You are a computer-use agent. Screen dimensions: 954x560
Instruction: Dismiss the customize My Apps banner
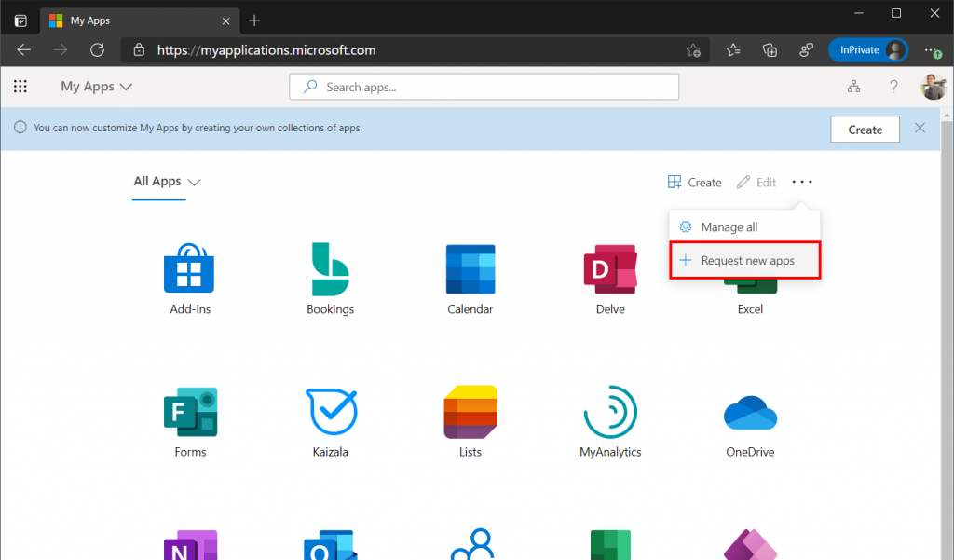[920, 128]
